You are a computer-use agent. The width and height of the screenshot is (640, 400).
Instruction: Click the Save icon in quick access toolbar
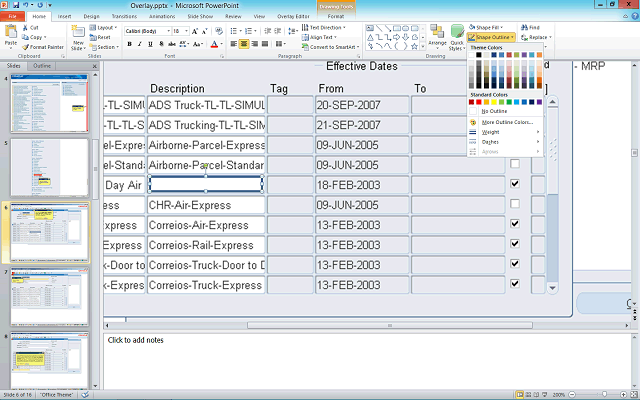tap(17, 5)
